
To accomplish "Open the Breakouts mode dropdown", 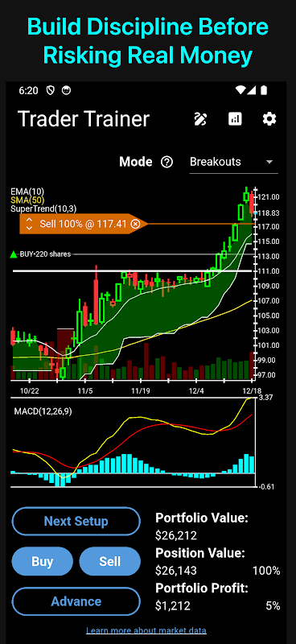I will 233,163.
